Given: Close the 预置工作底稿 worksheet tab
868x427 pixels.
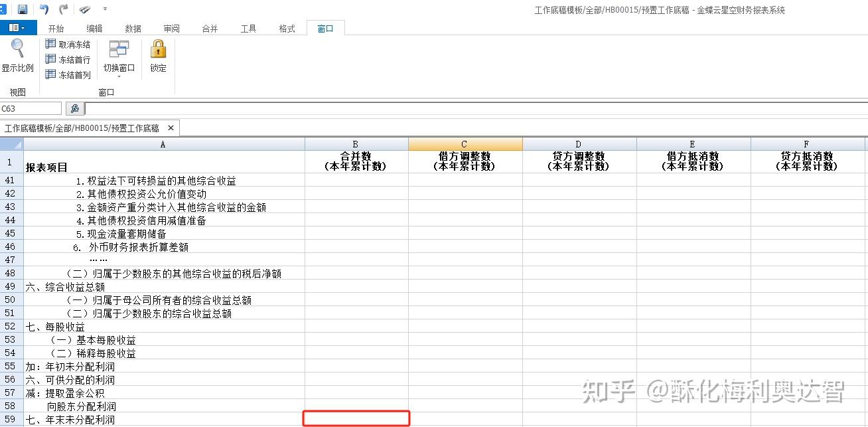Looking at the screenshot, I should click(171, 128).
